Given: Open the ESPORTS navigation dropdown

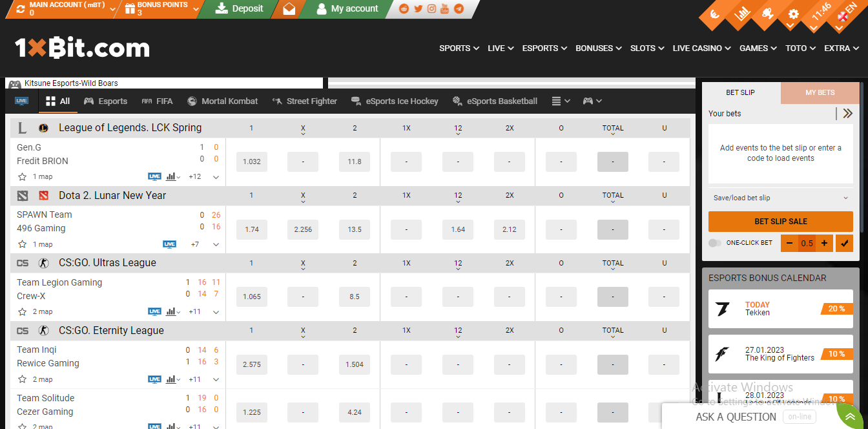Looking at the screenshot, I should point(544,48).
